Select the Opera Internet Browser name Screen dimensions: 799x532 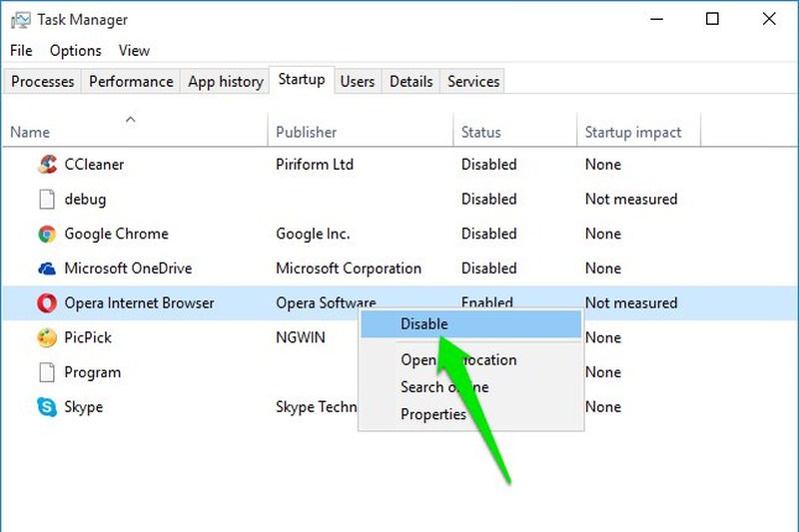[139, 302]
